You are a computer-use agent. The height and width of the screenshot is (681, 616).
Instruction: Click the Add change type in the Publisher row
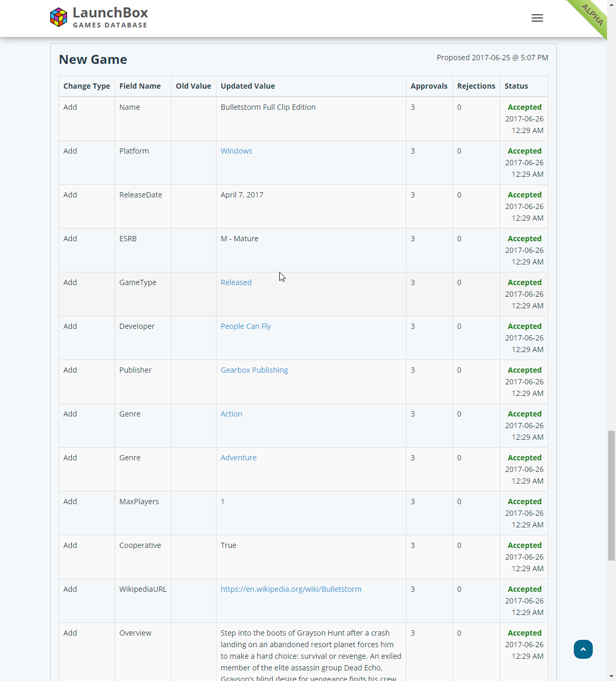click(70, 370)
